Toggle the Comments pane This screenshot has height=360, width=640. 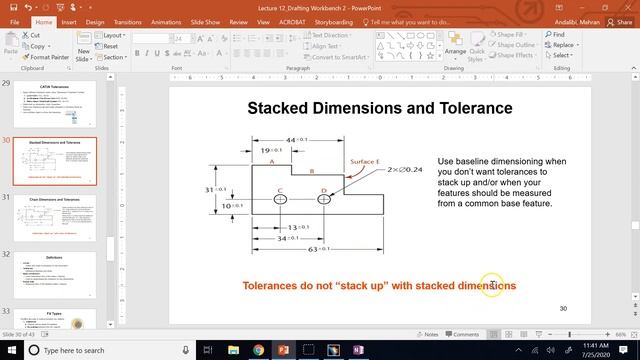pos(462,334)
